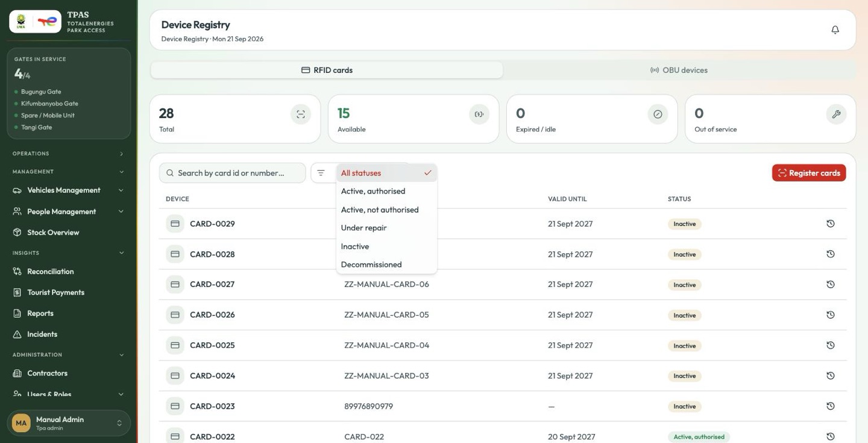Click the card search input field
Screen dimensions: 868x443
coord(232,173)
